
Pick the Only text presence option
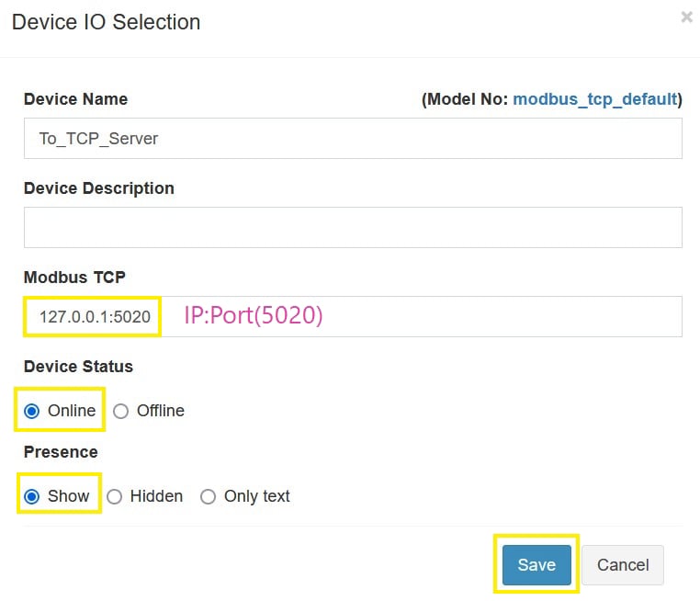point(209,496)
